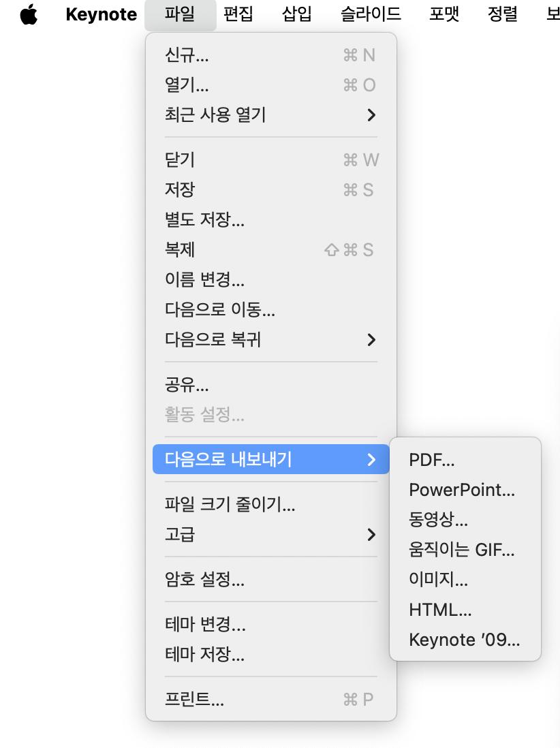Choose 파일 크기 줄이기... menu item

pyautogui.click(x=271, y=504)
